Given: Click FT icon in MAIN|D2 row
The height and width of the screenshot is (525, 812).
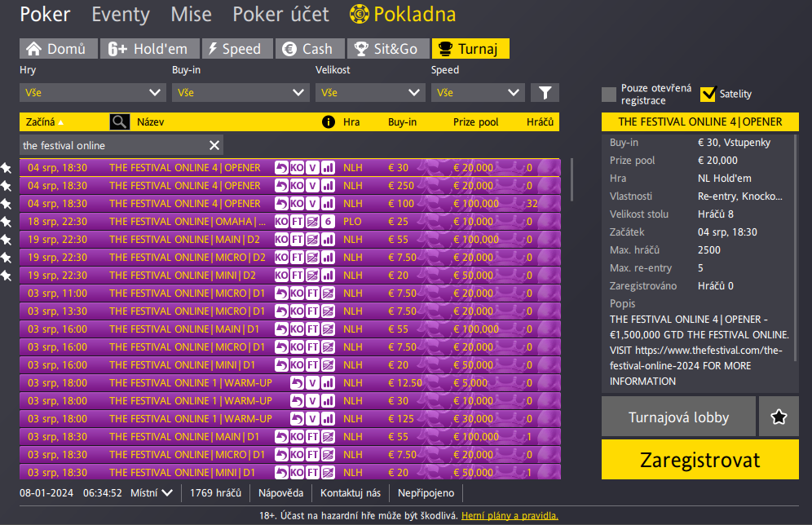Looking at the screenshot, I should tap(297, 240).
